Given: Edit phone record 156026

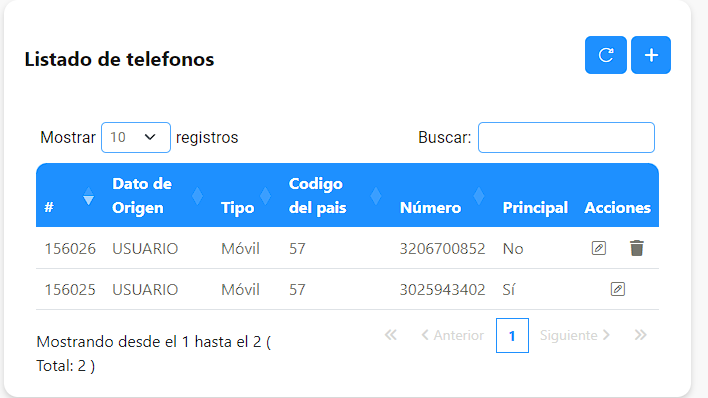Looking at the screenshot, I should coord(599,248).
